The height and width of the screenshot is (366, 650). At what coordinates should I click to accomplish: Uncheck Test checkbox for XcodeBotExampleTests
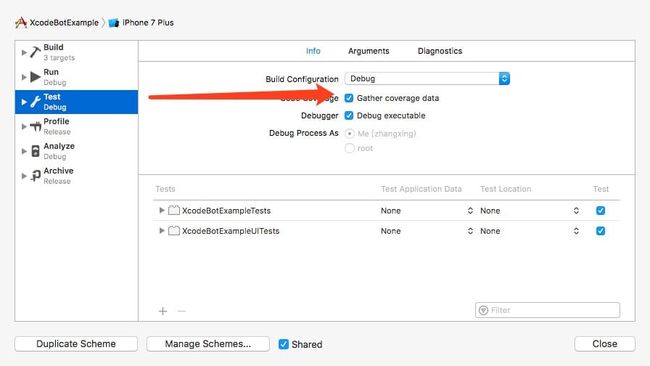click(x=600, y=211)
